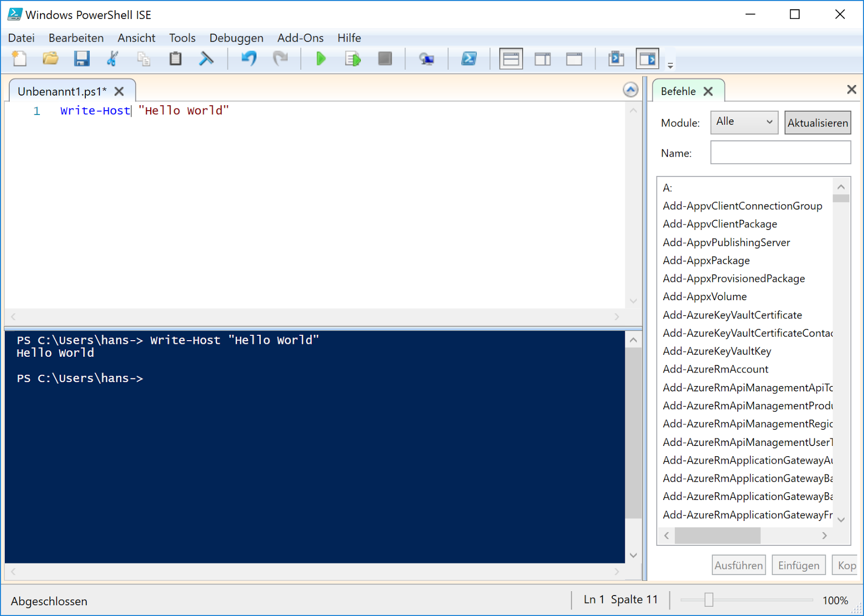Save the script using the disk icon
Image resolution: width=864 pixels, height=616 pixels.
click(82, 59)
